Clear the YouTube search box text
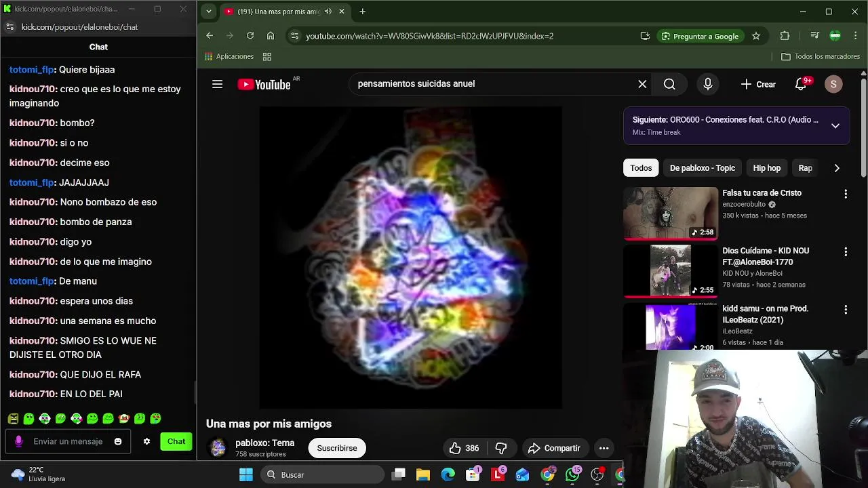Image resolution: width=868 pixels, height=488 pixels. pyautogui.click(x=642, y=84)
